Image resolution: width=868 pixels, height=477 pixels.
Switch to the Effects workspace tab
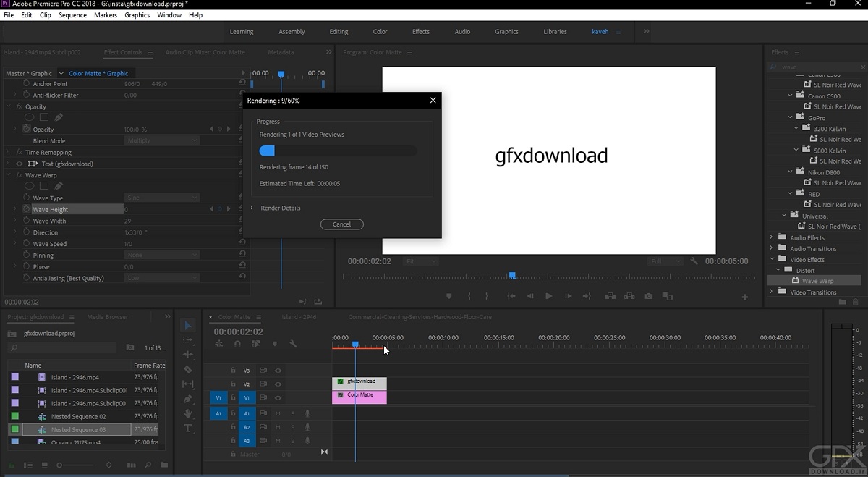pyautogui.click(x=420, y=32)
